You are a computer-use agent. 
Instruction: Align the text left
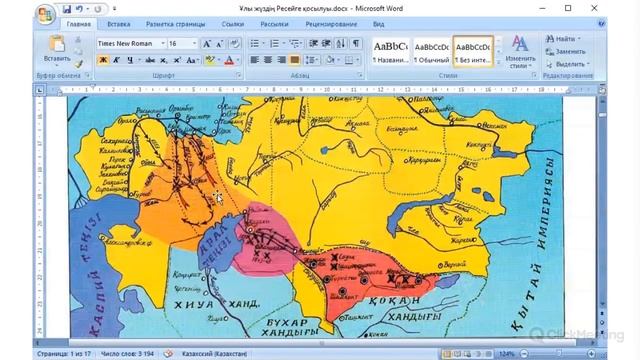tap(254, 60)
